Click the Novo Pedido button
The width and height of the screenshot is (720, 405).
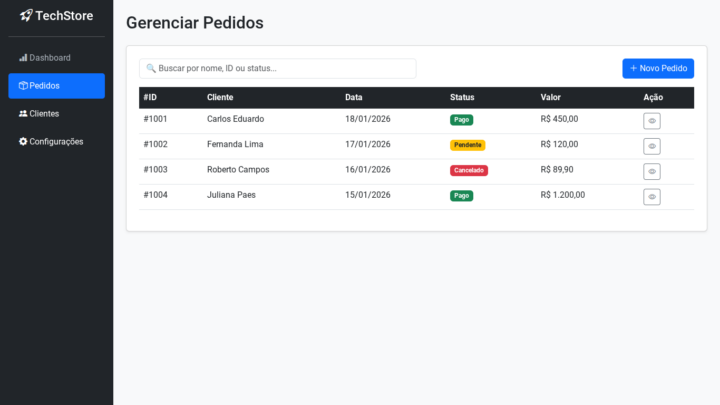658,69
